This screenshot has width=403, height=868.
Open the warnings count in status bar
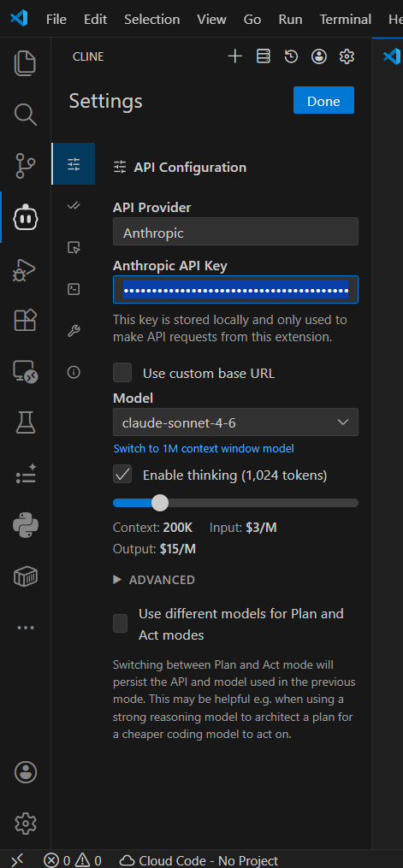click(88, 860)
